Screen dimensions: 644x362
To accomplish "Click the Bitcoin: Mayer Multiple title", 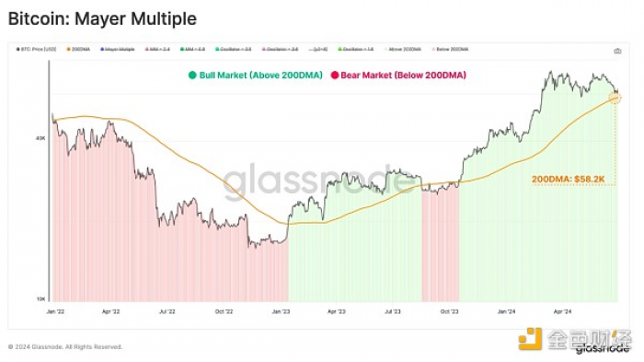I will tap(102, 19).
